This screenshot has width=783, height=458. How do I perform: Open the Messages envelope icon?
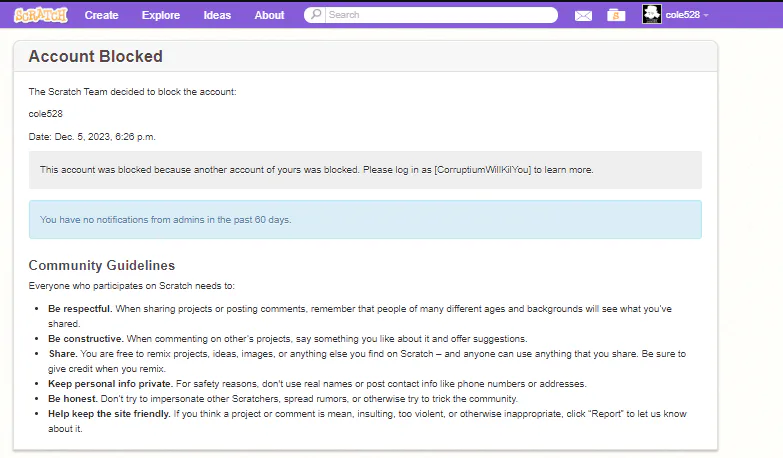click(x=583, y=15)
